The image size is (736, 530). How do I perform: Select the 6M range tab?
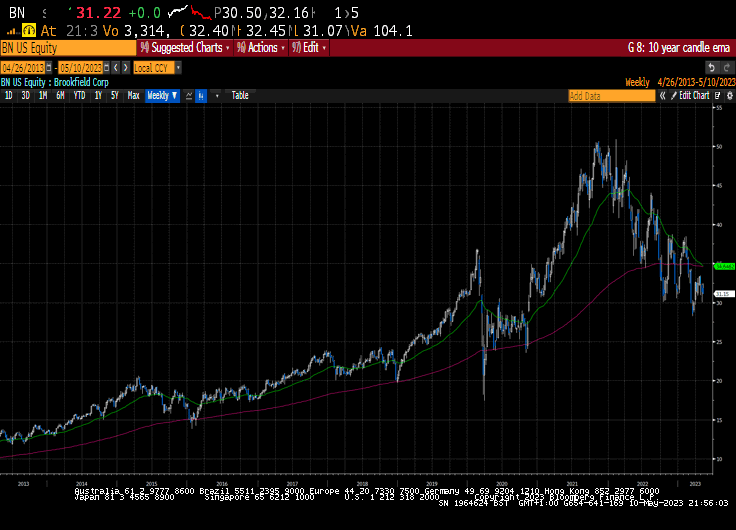click(60, 96)
